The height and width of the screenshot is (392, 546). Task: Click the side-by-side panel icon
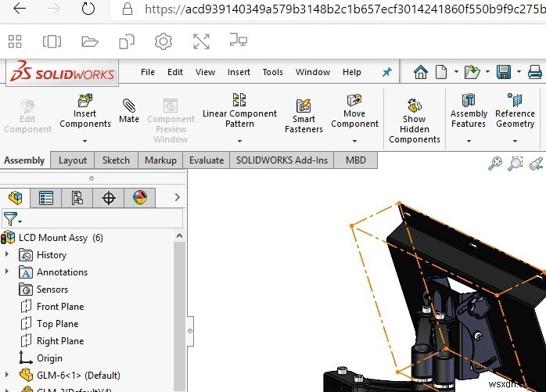pyautogui.click(x=52, y=41)
